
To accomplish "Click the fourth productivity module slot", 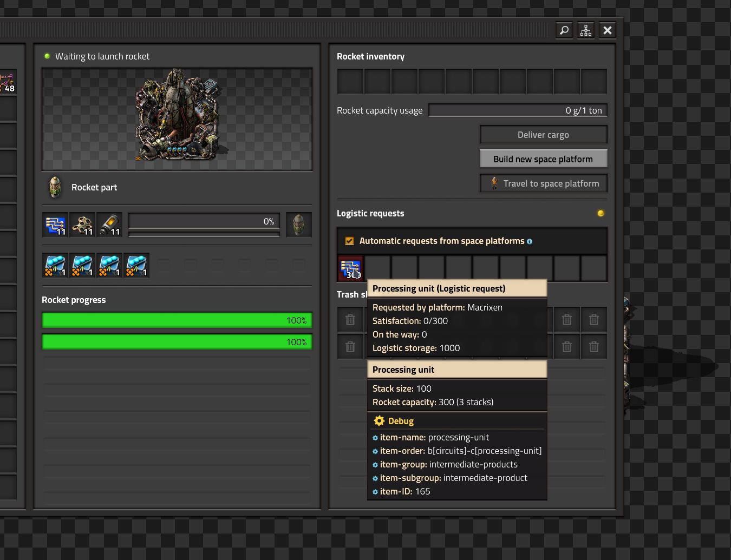I will click(136, 265).
